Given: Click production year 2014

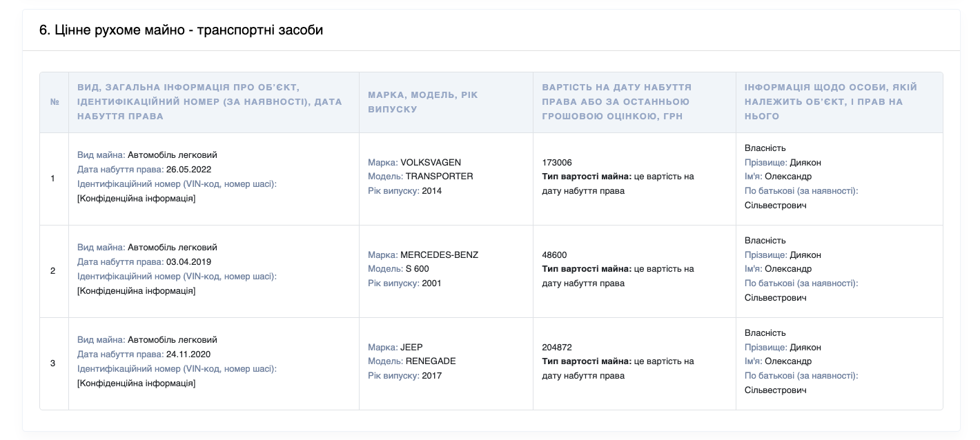Looking at the screenshot, I should point(432,191).
